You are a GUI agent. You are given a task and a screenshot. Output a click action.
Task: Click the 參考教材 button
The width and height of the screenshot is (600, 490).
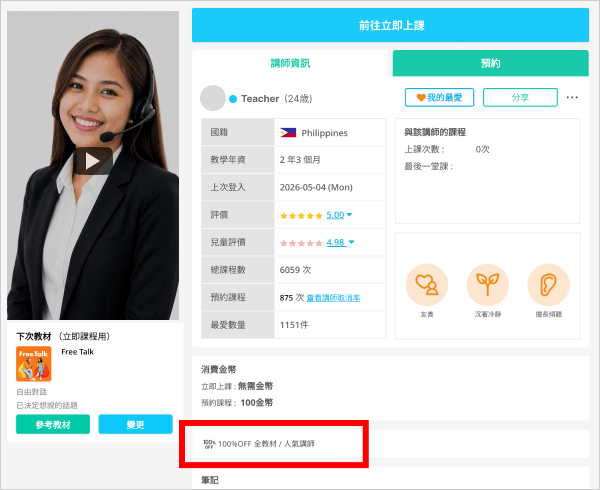(53, 424)
